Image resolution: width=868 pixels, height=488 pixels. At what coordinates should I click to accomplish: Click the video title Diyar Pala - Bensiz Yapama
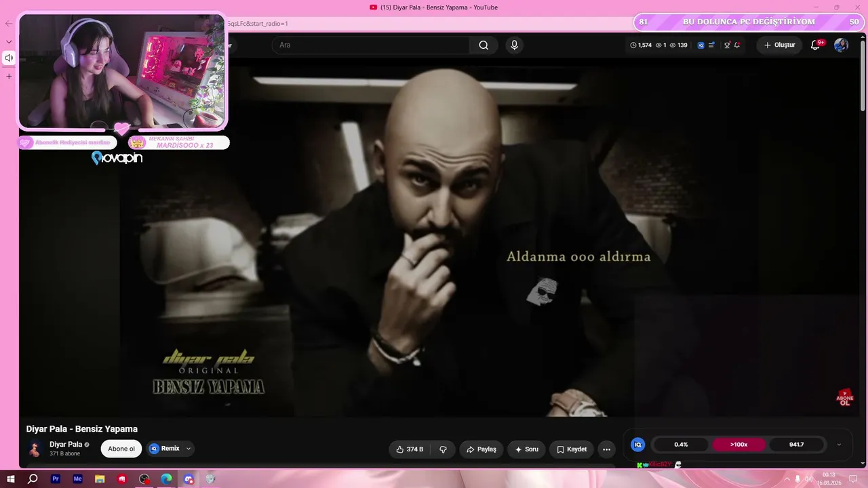(82, 429)
